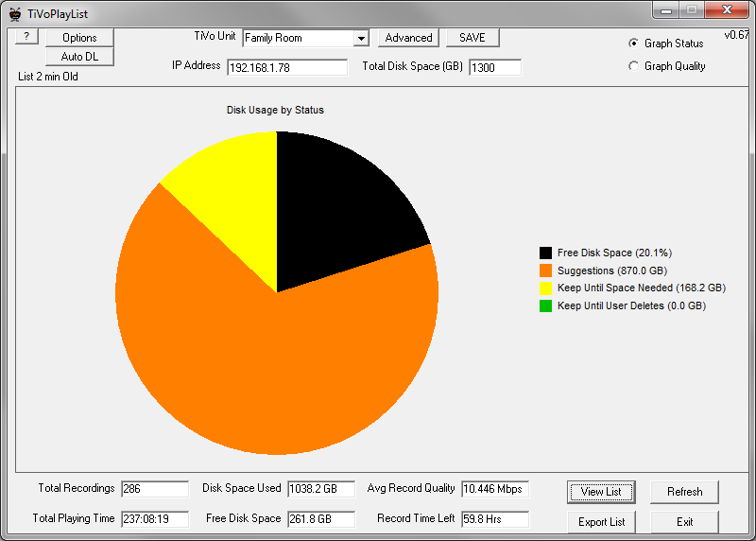This screenshot has width=756, height=541.
Task: Click into the IP Address field
Action: [x=287, y=67]
